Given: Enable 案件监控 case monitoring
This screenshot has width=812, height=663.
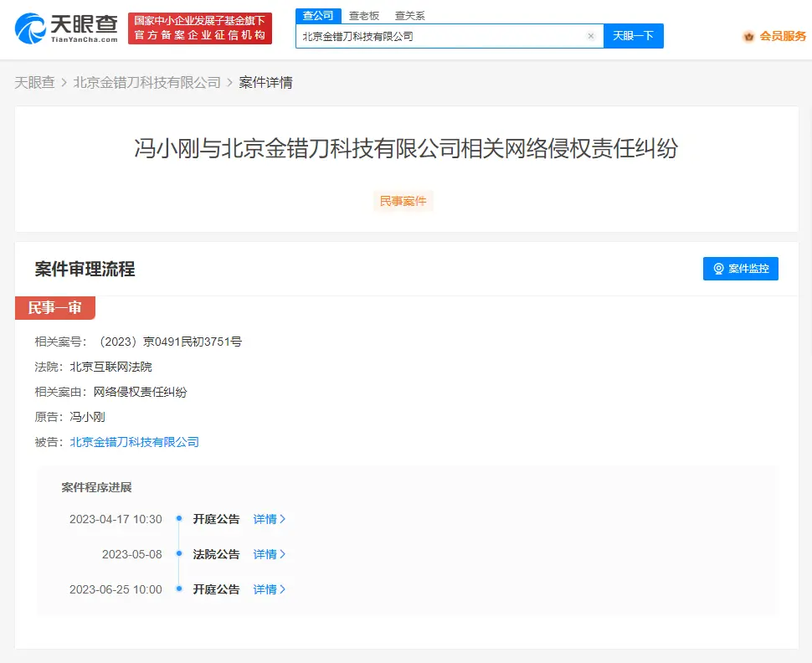Looking at the screenshot, I should (741, 269).
